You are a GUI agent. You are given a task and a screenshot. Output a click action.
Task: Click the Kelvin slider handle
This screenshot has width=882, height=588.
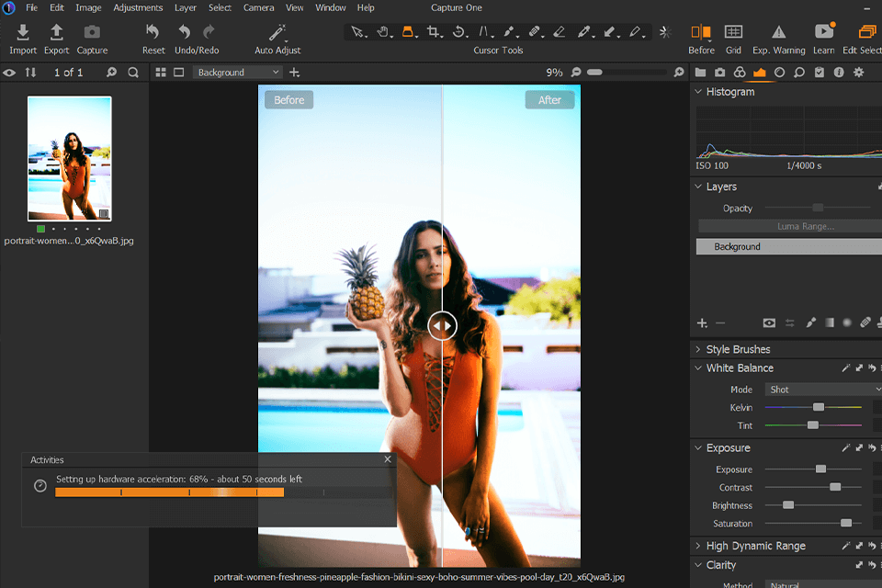(x=819, y=407)
